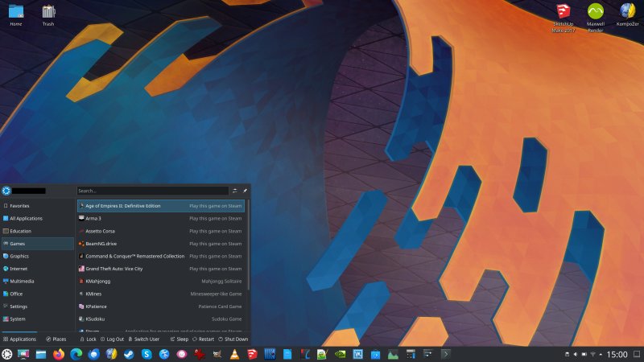Open Steam from the taskbar

click(129, 354)
